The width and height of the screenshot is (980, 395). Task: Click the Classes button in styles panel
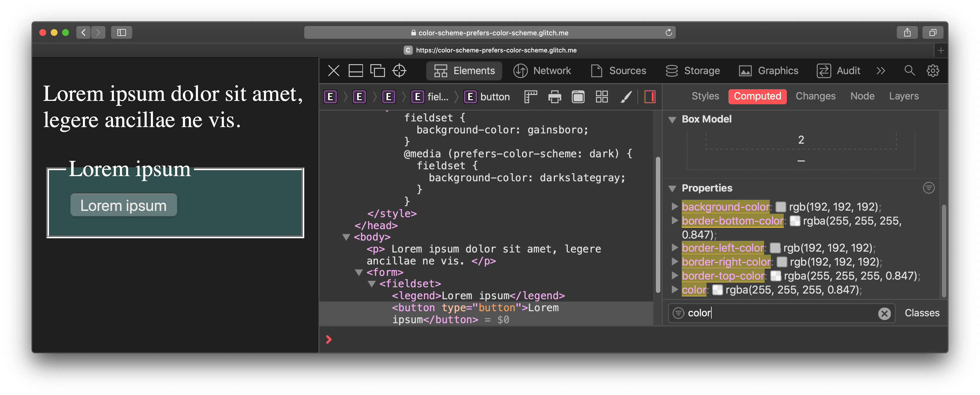(x=922, y=313)
